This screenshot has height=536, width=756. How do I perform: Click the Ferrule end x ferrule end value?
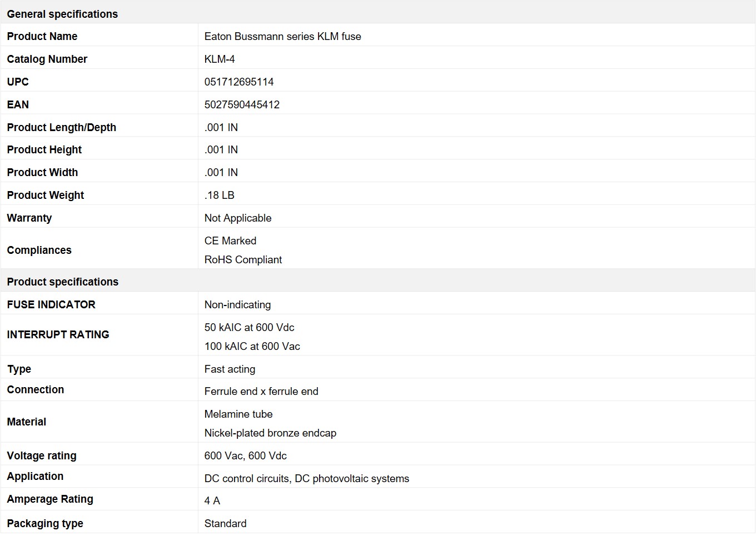261,391
